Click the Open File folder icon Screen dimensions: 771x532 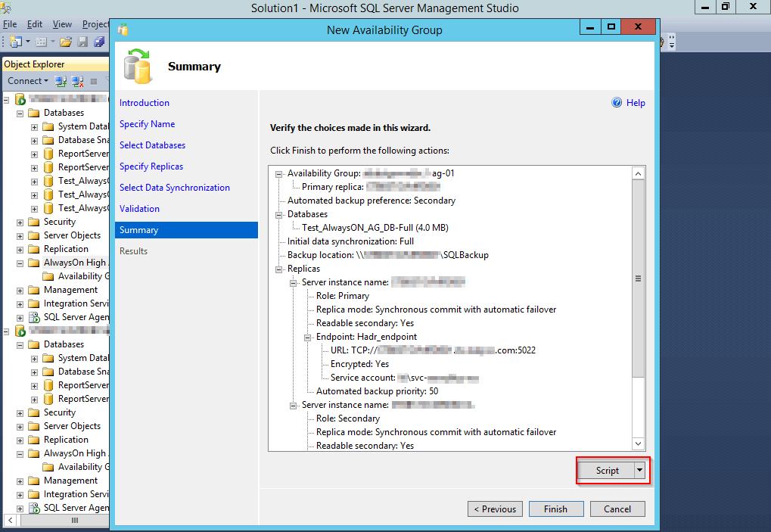point(66,42)
